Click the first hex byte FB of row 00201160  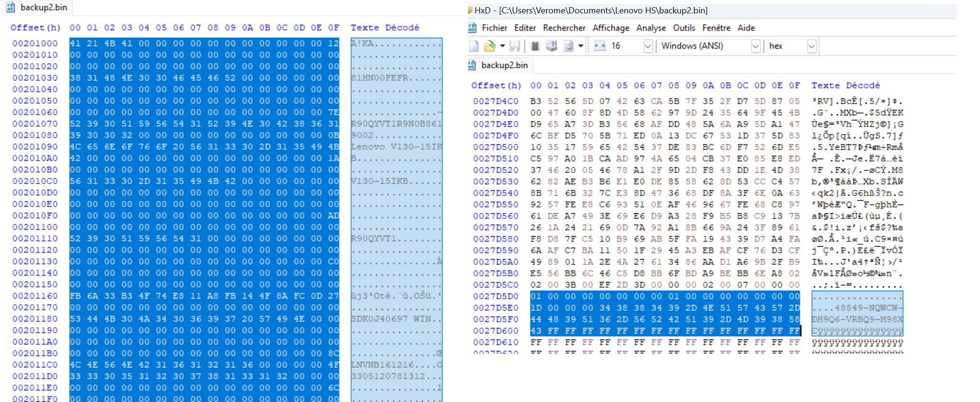coord(75,296)
